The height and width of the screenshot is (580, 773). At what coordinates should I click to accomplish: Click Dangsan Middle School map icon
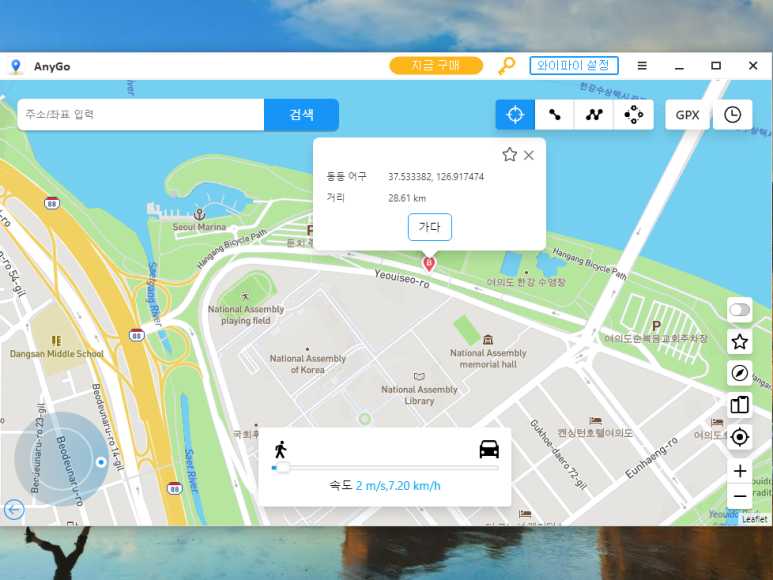coord(56,341)
